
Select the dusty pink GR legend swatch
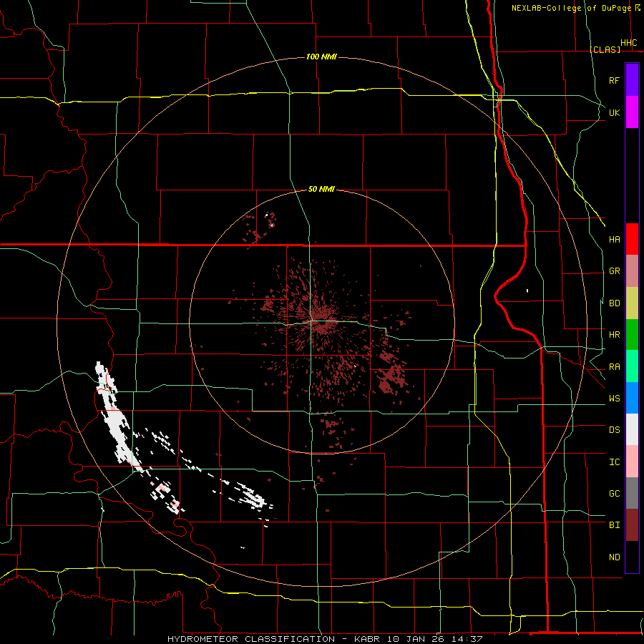pos(632,271)
